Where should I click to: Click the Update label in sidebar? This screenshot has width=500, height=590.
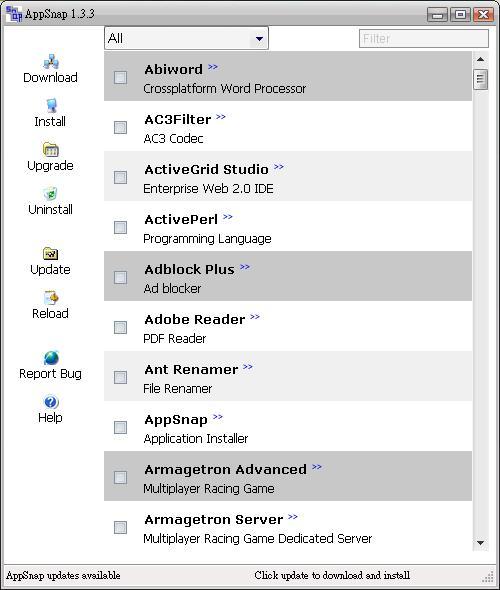(x=50, y=270)
